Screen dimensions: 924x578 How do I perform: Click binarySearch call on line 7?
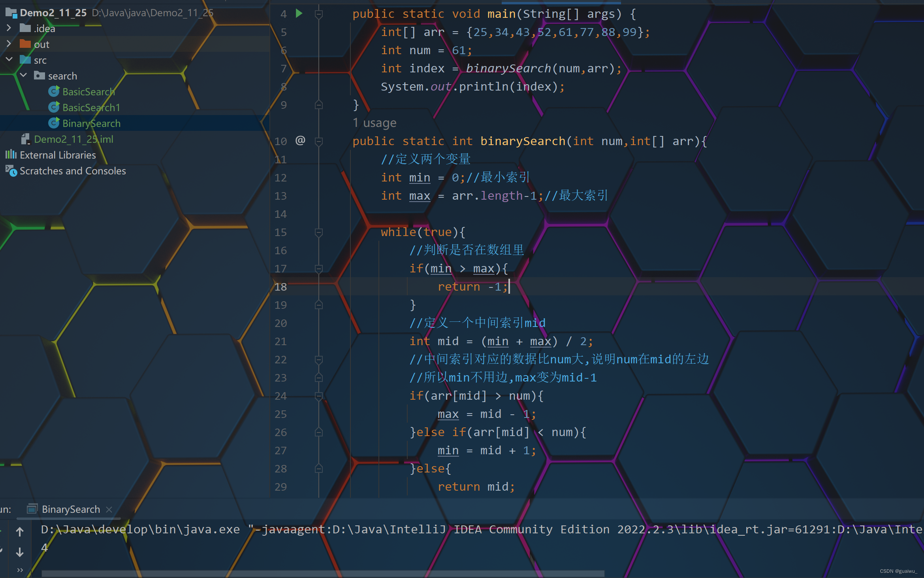508,68
